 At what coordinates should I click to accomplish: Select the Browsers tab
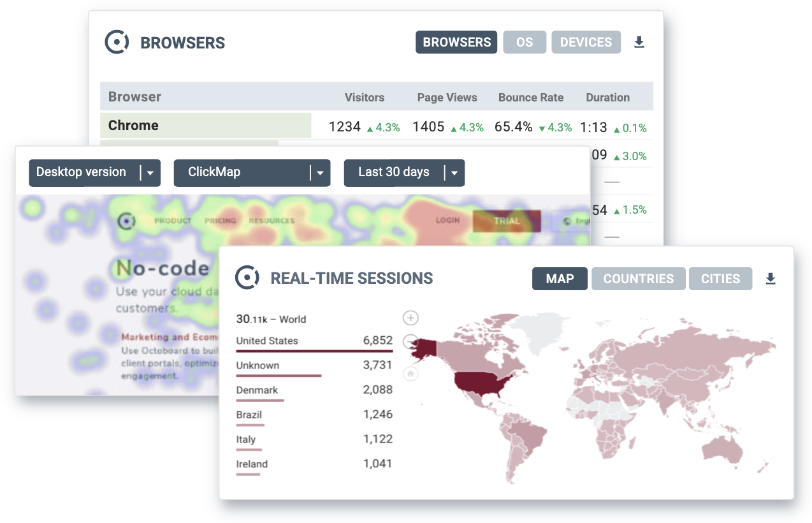click(456, 42)
